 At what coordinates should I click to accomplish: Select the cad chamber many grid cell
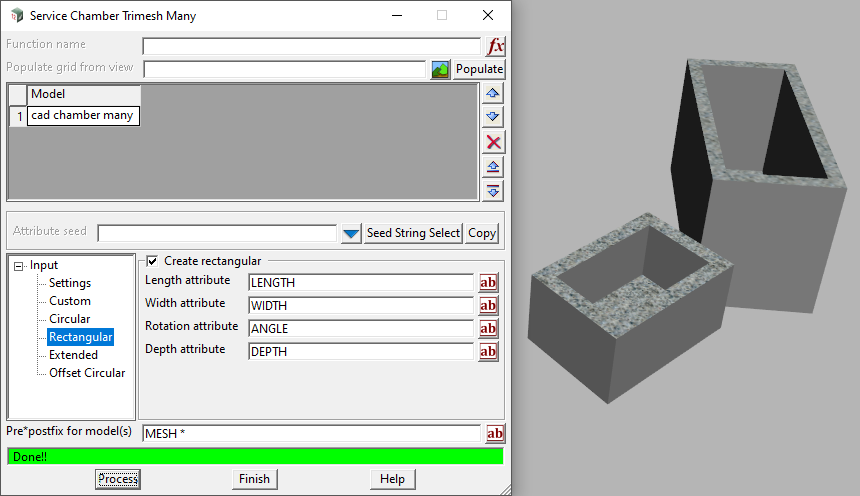(x=83, y=116)
